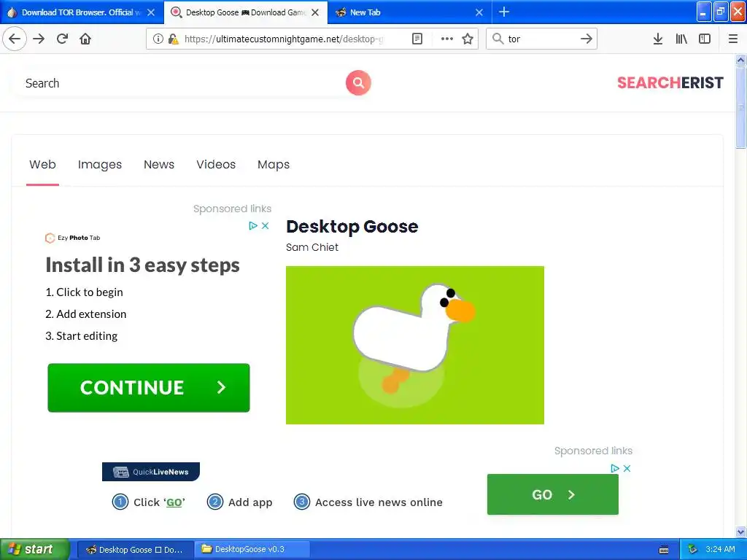Select the Images search tab
This screenshot has height=560, width=747.
click(x=99, y=164)
